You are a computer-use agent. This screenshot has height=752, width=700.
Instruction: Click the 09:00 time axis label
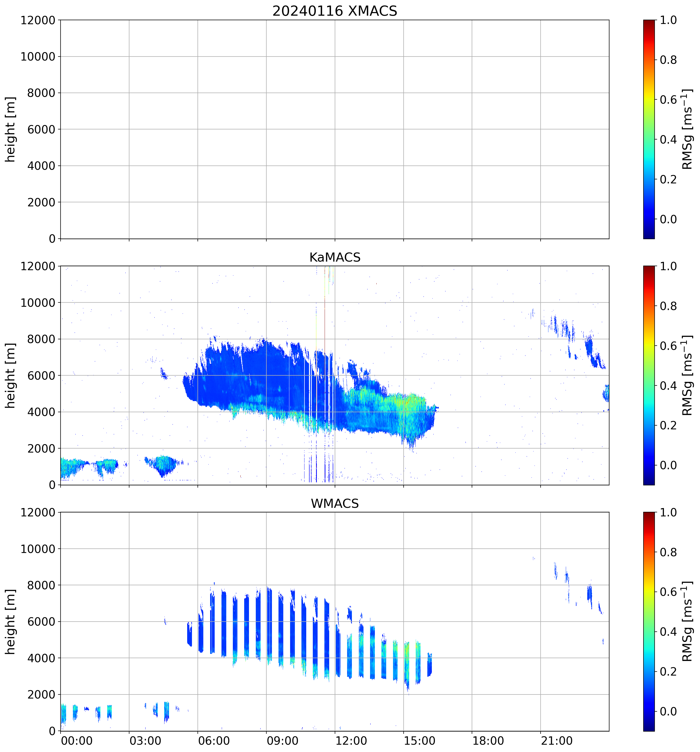(283, 741)
